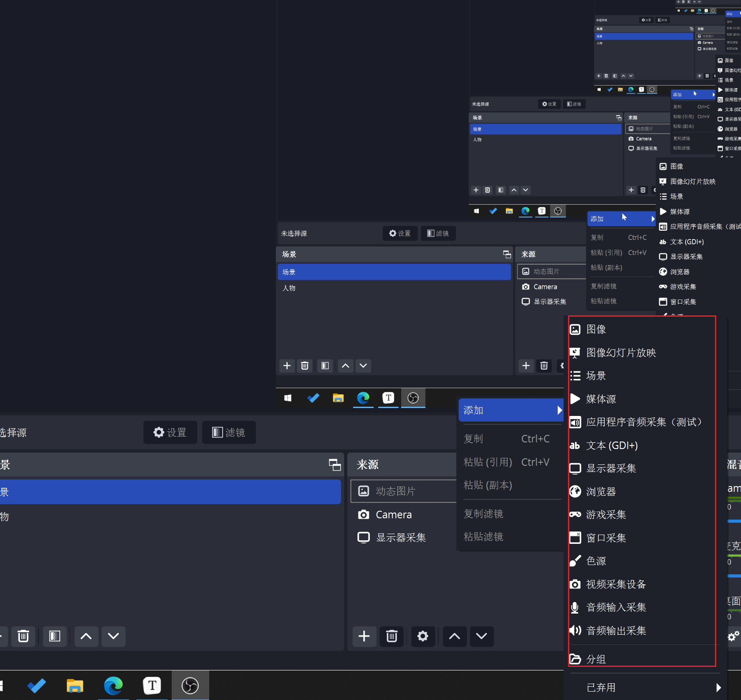Delete the selected scene with the trash icon
Image resolution: width=741 pixels, height=700 pixels.
tap(23, 636)
